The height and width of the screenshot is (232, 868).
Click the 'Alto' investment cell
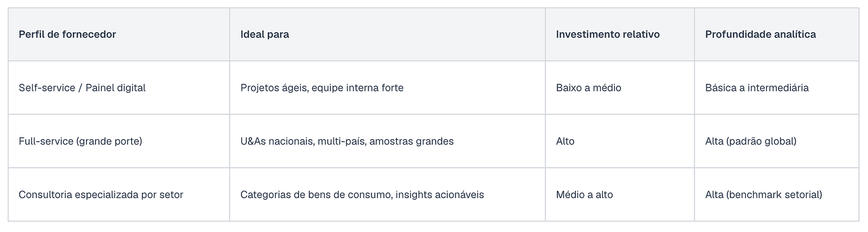[620, 141]
